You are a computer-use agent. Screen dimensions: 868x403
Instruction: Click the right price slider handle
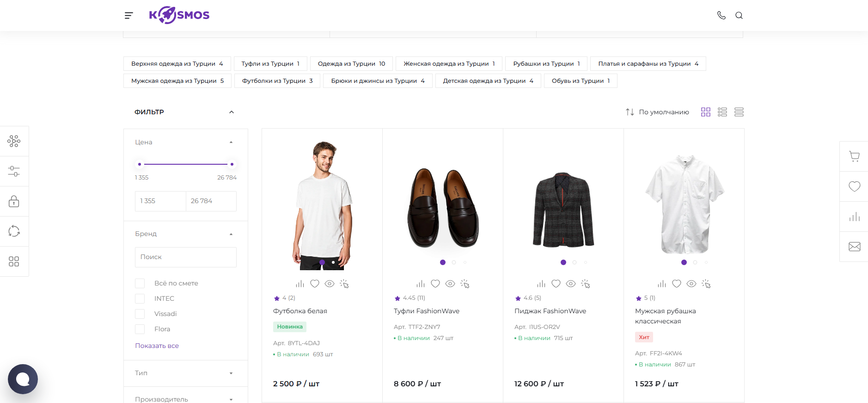click(232, 164)
